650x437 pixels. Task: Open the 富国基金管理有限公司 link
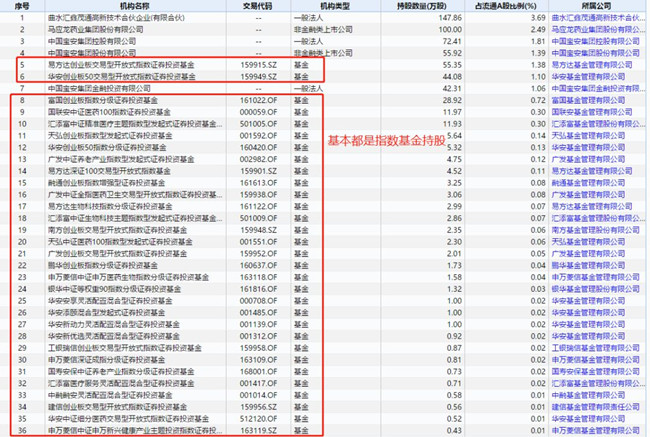[x=588, y=100]
